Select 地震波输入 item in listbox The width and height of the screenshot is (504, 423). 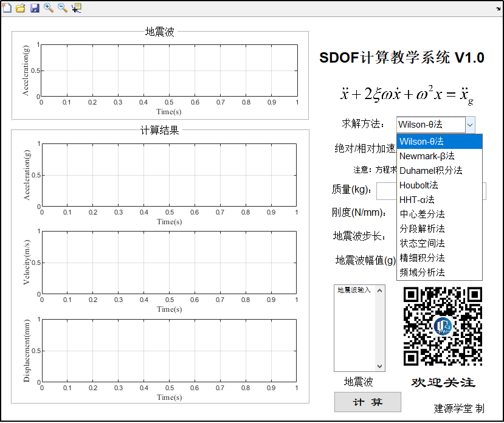(x=354, y=291)
